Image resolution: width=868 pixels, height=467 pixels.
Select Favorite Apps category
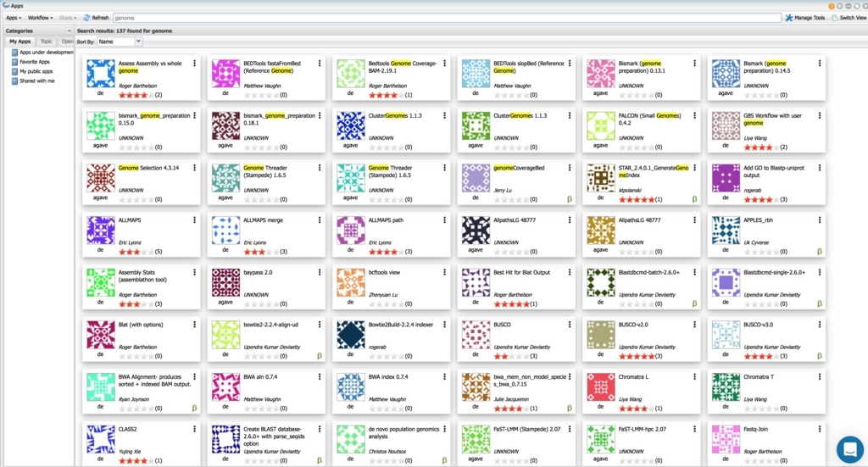pyautogui.click(x=35, y=62)
